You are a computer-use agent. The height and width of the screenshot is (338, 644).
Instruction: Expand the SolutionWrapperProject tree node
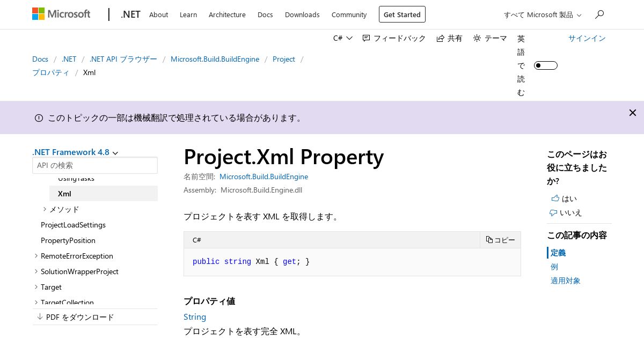(36, 271)
